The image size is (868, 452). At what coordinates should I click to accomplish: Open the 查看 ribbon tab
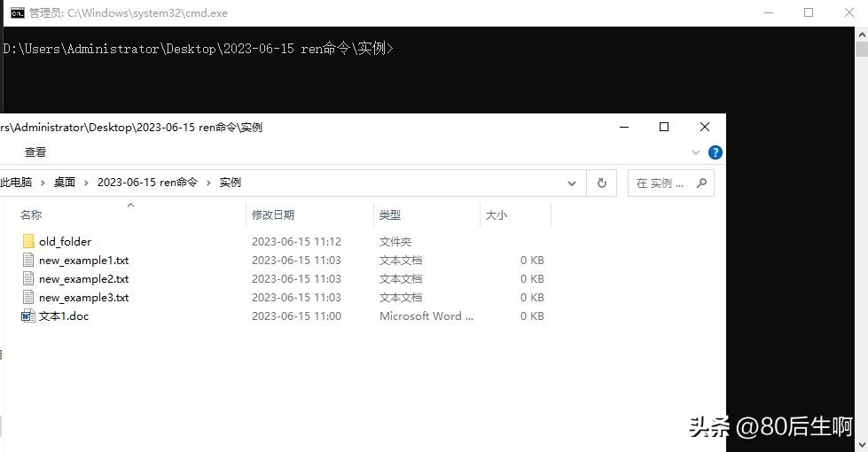[35, 152]
